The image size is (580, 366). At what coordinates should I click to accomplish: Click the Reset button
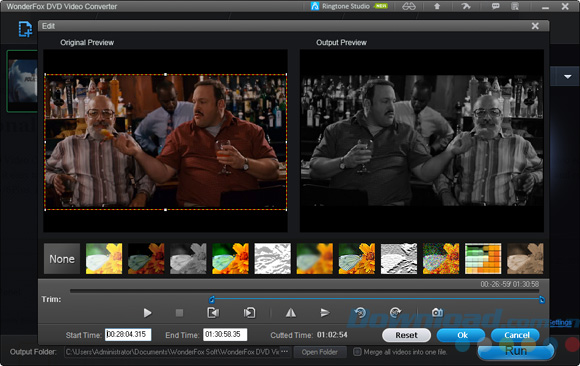point(406,335)
